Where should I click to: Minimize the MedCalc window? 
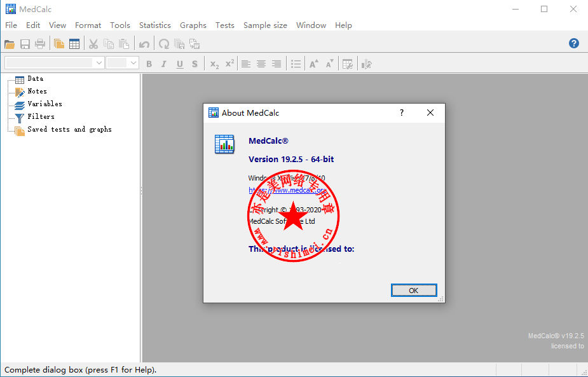(x=516, y=9)
